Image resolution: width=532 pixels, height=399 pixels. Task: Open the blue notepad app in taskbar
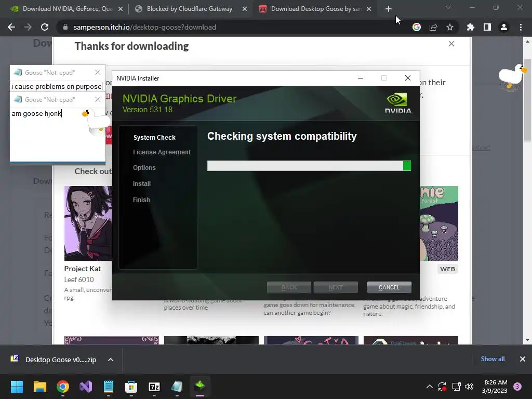pyautogui.click(x=109, y=387)
